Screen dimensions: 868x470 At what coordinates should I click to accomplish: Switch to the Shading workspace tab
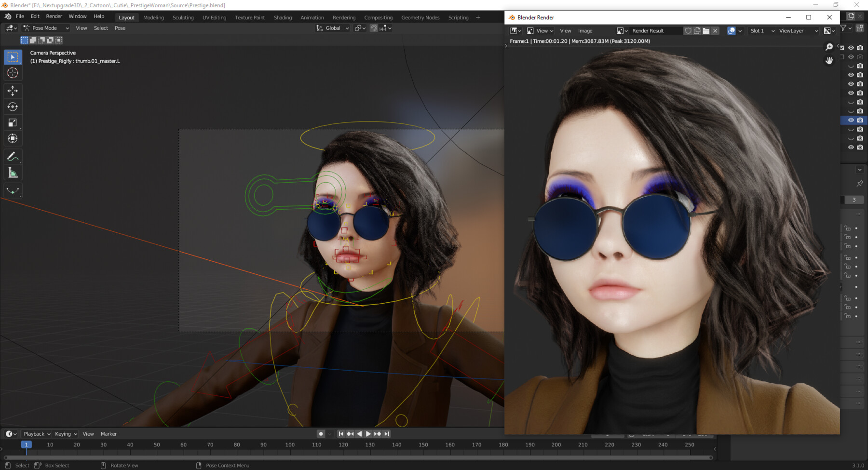(x=283, y=17)
